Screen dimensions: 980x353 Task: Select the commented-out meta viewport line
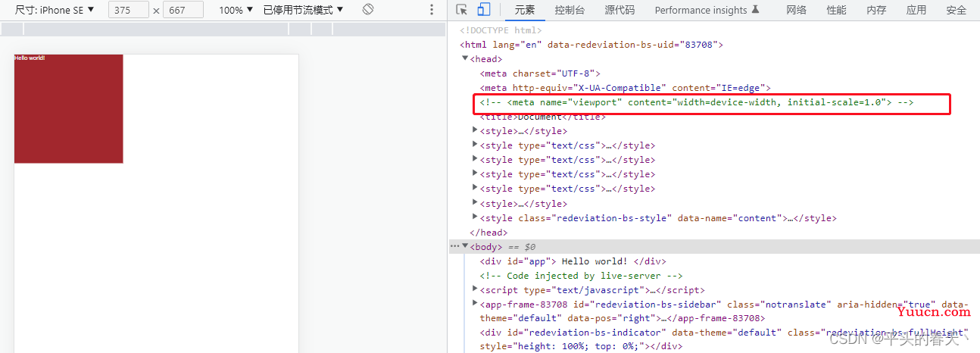pos(696,102)
